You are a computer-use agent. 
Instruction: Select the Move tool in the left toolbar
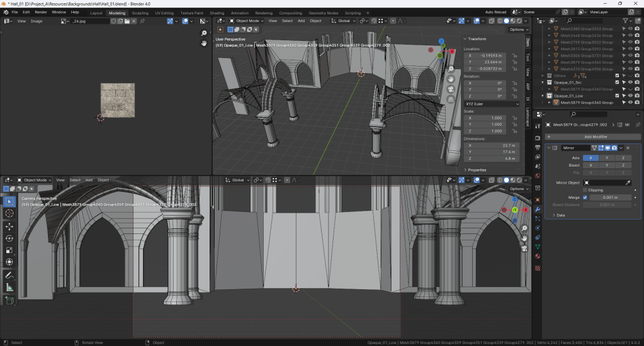coord(9,226)
